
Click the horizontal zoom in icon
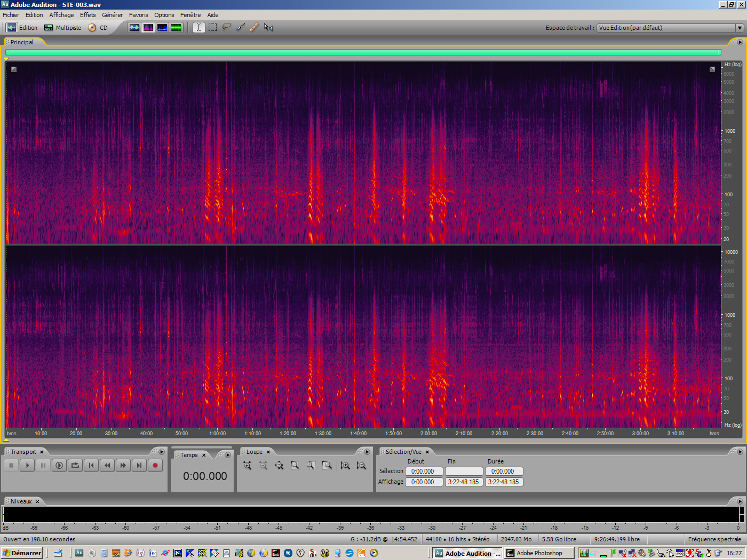(x=247, y=466)
